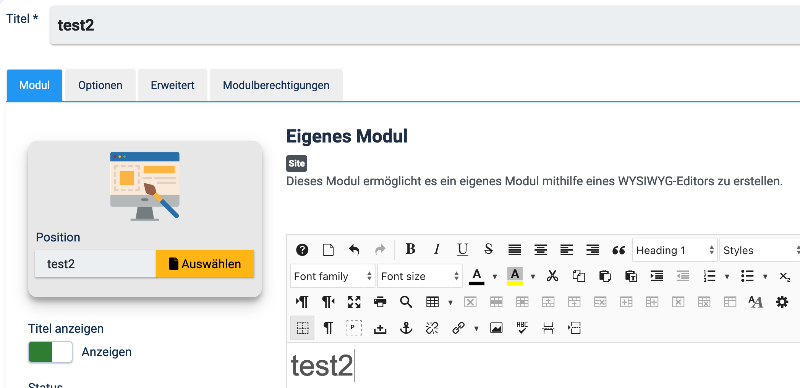800x388 pixels.
Task: Open the font style AA icon
Action: 756,302
